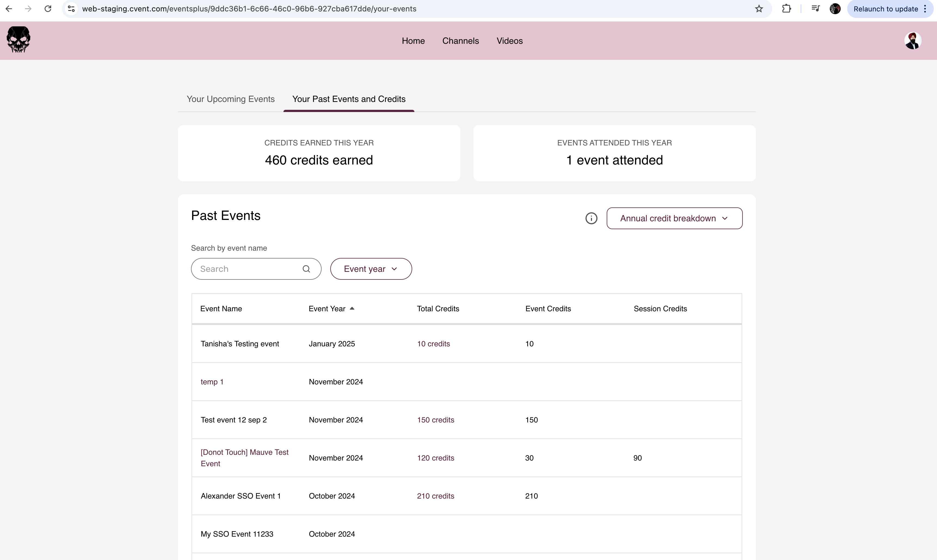
Task: Click January 2025 event year cell
Action: pos(332,343)
